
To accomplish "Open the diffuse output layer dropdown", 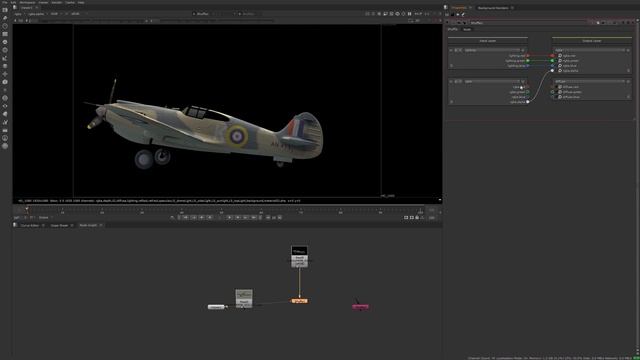I will (x=590, y=82).
